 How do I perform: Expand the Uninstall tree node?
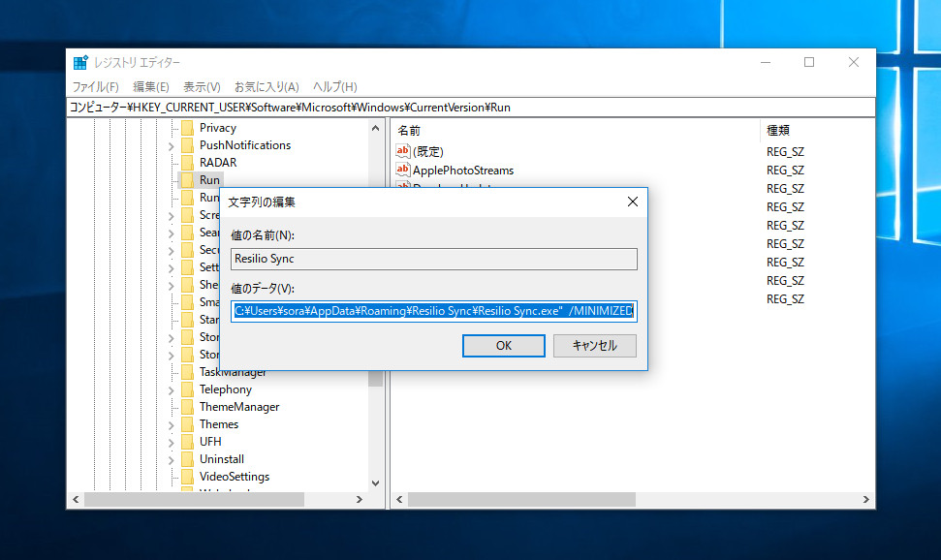pyautogui.click(x=171, y=460)
